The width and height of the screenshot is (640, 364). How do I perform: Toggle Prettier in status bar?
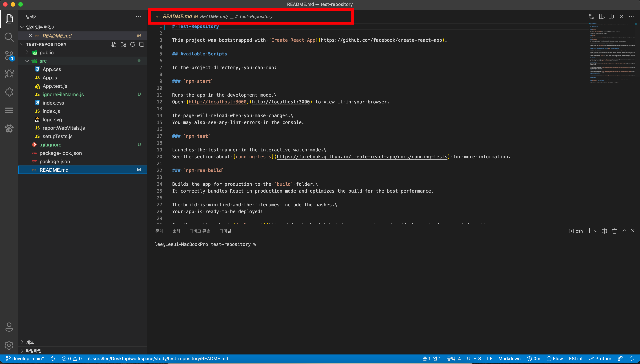click(600, 358)
